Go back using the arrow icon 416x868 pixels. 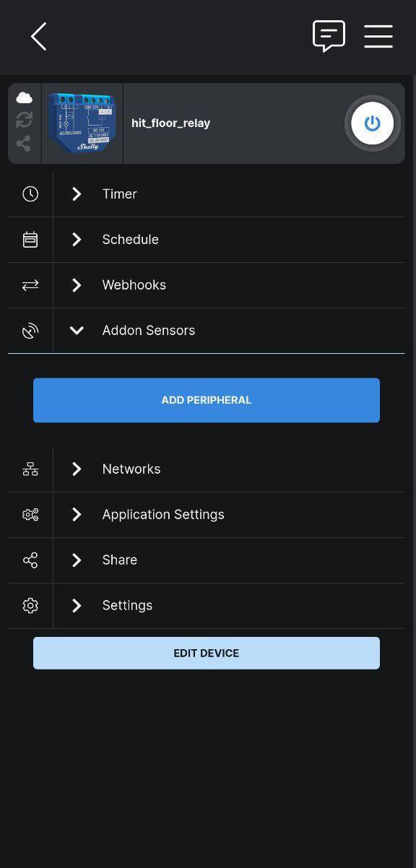[39, 36]
